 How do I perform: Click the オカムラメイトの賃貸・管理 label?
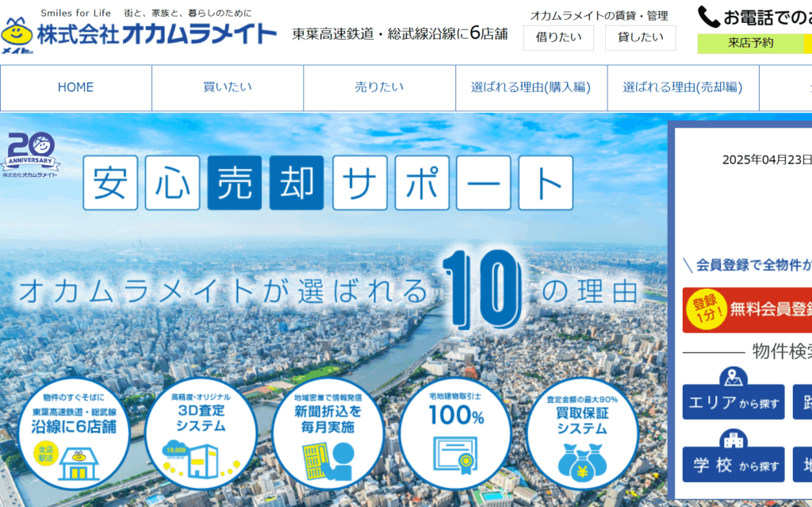click(x=599, y=16)
